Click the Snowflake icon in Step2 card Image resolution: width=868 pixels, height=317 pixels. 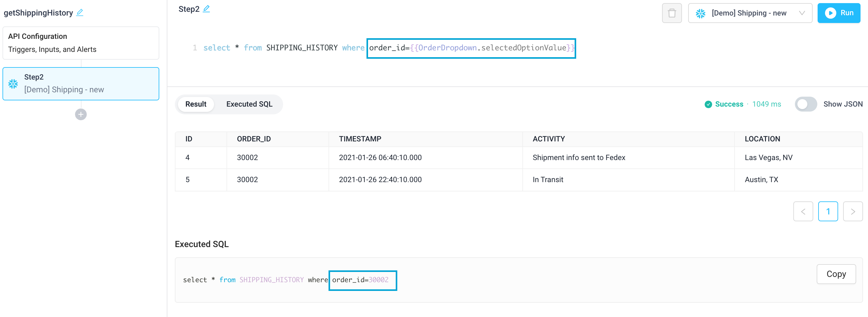pyautogui.click(x=13, y=84)
